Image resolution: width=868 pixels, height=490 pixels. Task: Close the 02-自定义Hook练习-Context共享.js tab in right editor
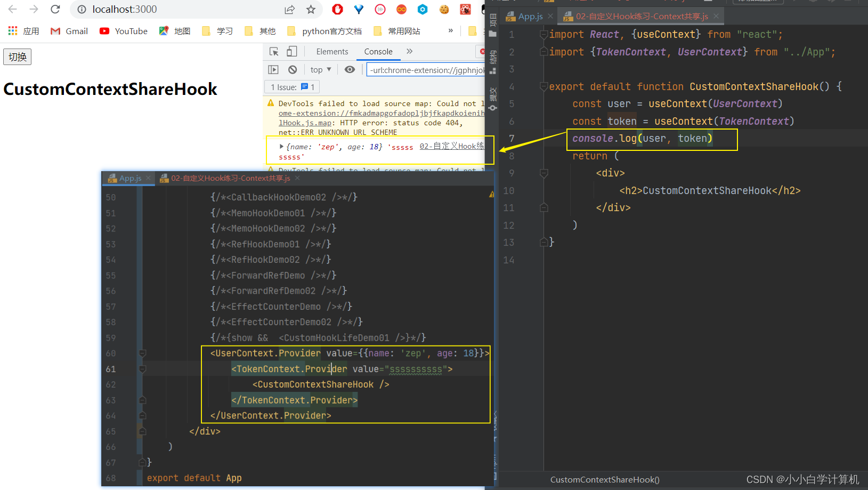[716, 17]
